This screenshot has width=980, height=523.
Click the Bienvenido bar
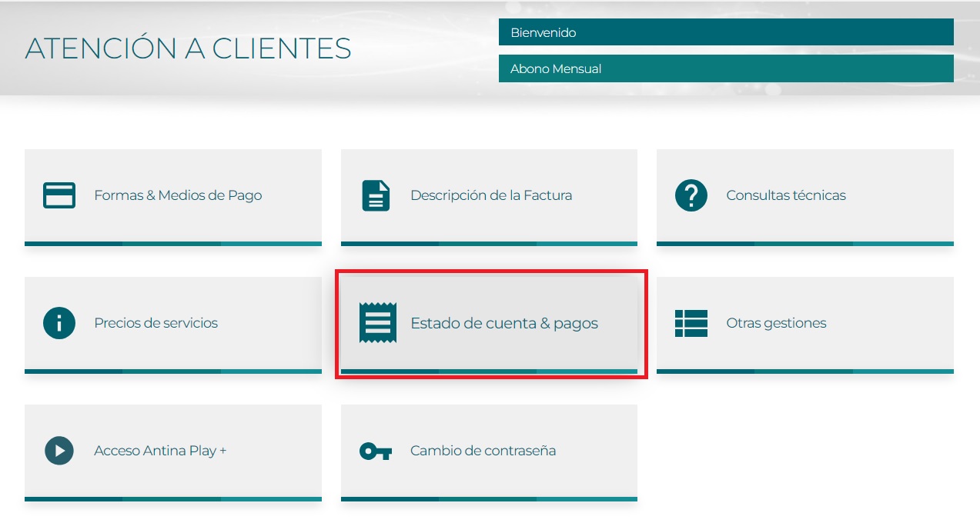tap(725, 32)
